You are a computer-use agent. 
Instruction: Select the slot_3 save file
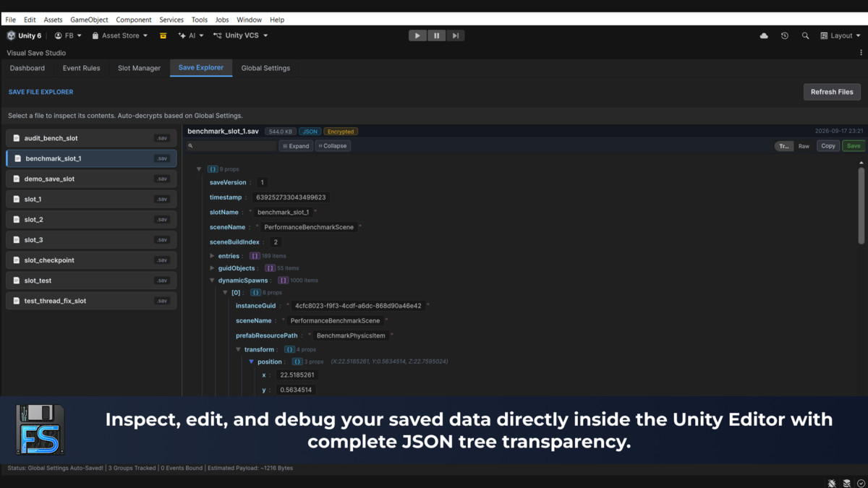(91, 239)
